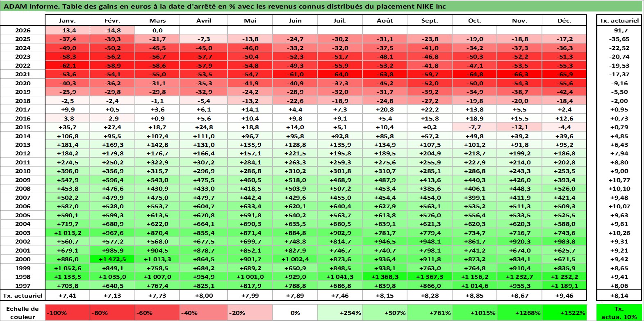Screen dimensions: 644x321
Task: Click the cell with value +1 189,1
Action: [x=564, y=286]
